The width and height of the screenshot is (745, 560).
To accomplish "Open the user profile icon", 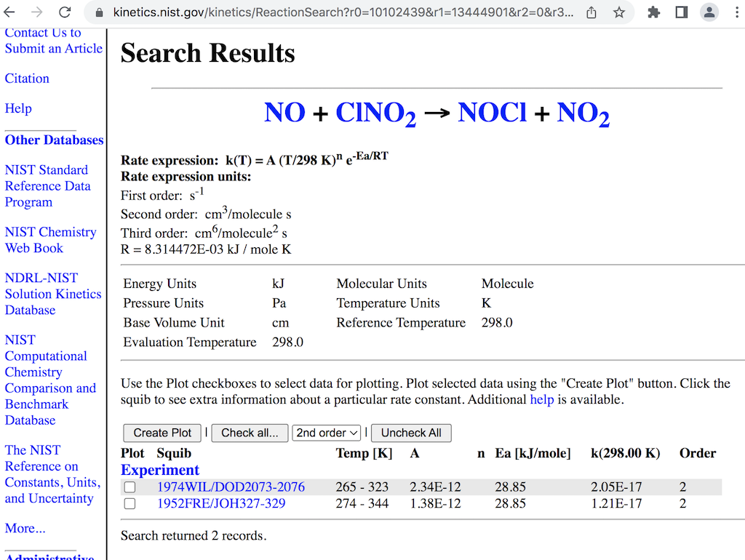I will [x=709, y=12].
